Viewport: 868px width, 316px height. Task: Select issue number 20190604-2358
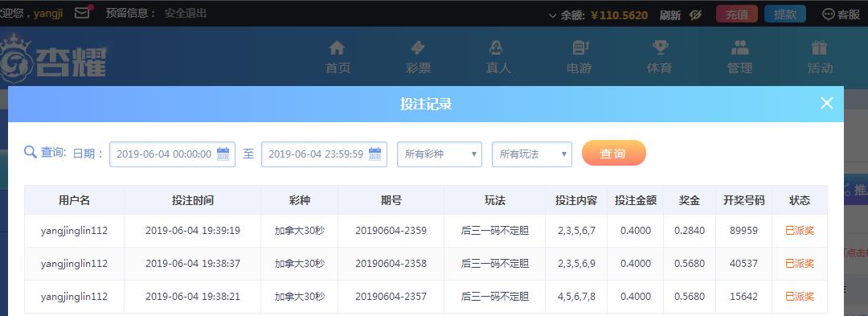pyautogui.click(x=391, y=264)
